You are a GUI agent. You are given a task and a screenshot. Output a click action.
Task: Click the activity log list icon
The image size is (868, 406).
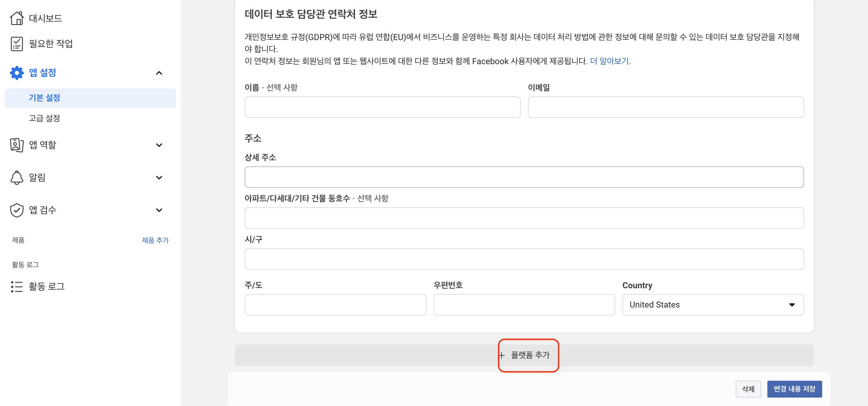pyautogui.click(x=17, y=286)
